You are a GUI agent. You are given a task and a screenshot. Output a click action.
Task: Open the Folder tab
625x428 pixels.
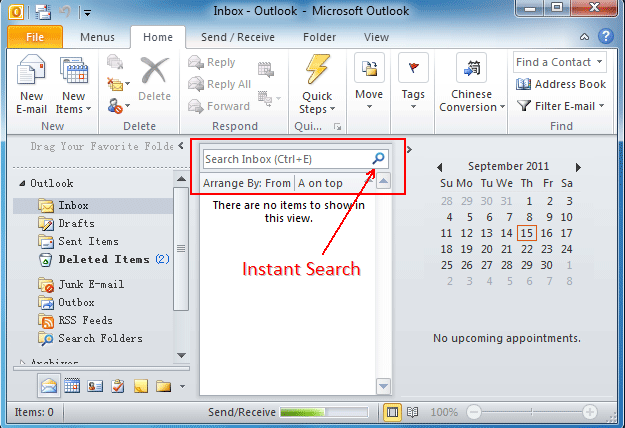point(319,37)
